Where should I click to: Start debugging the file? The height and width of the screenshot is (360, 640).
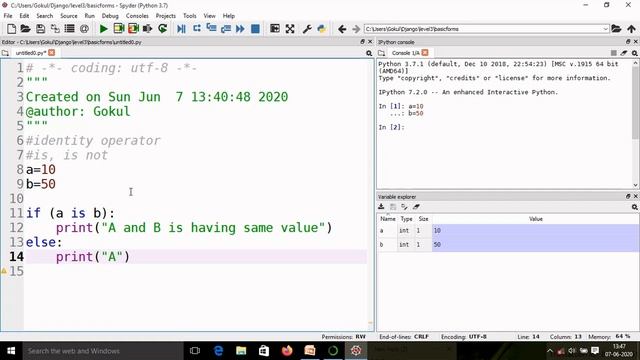tap(182, 29)
